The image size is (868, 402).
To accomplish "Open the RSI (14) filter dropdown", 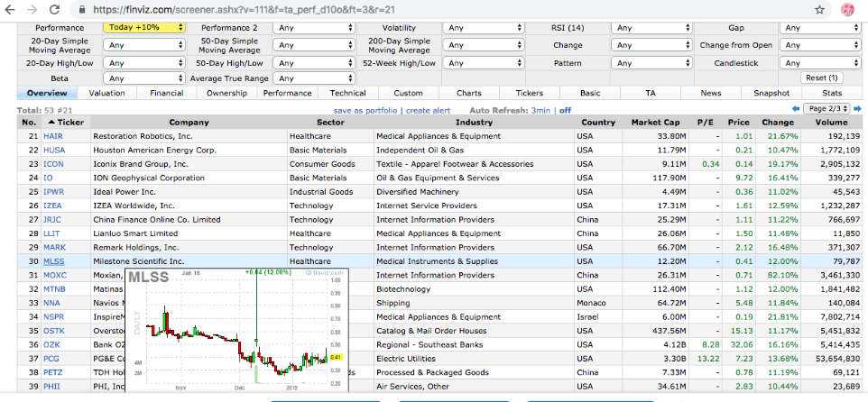I will 651,28.
